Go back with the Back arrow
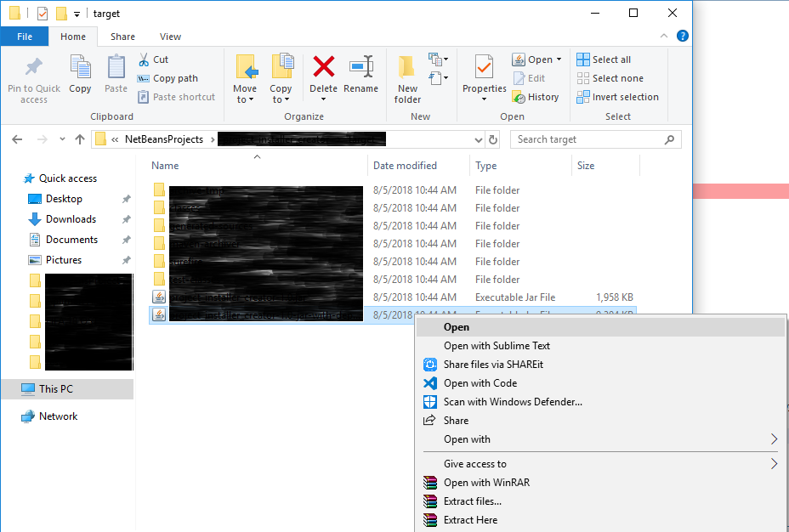The width and height of the screenshot is (789, 532). 17,139
